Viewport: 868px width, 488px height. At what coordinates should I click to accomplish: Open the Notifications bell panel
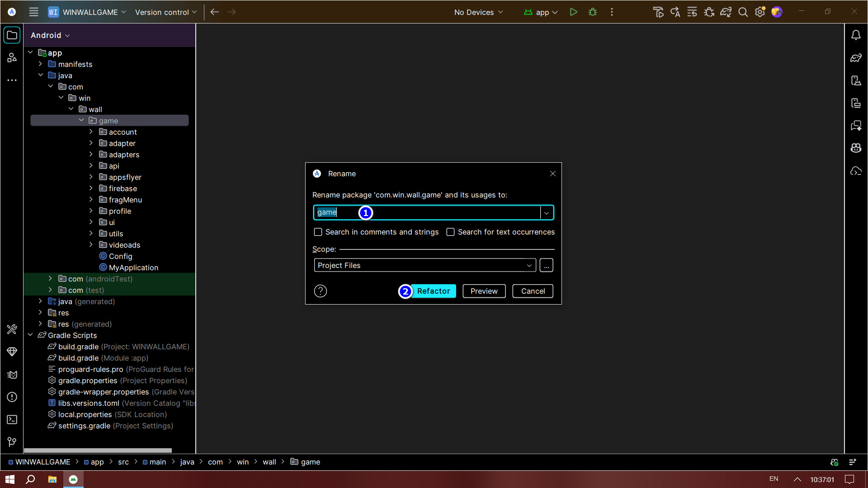click(x=855, y=35)
